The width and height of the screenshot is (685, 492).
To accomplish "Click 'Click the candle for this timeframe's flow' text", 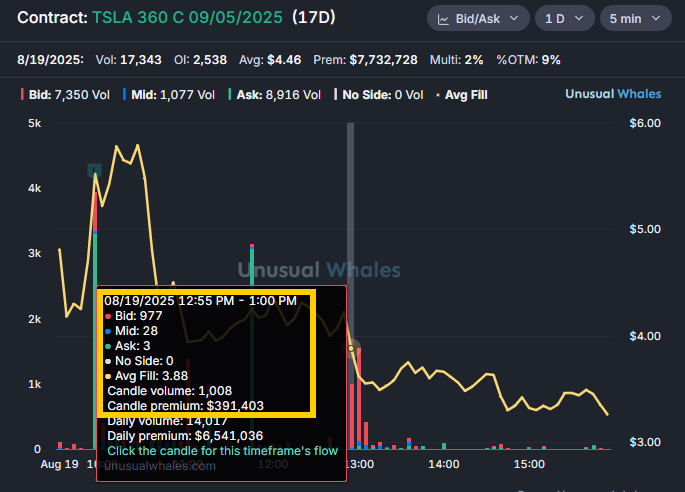I will 222,450.
